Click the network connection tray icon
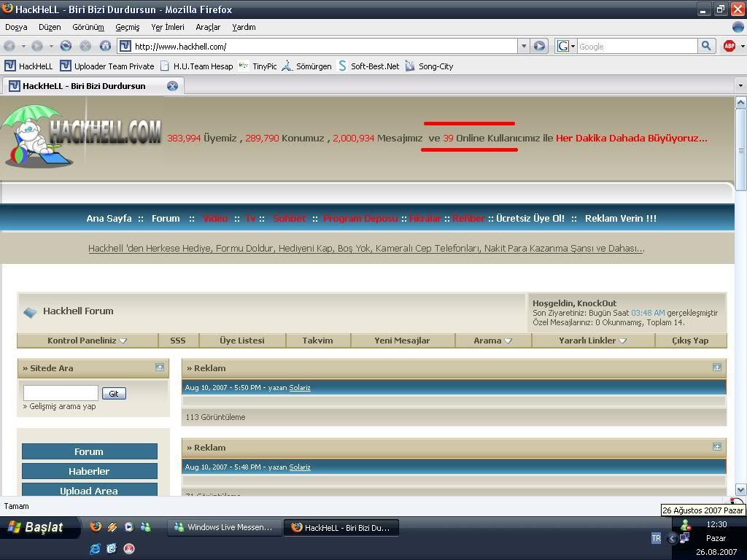Viewport: 747px width, 560px height. coord(684,539)
